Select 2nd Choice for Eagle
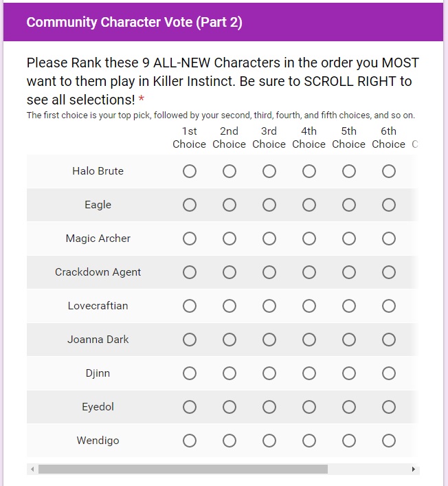Viewport: 448px width, 486px height. (x=229, y=205)
